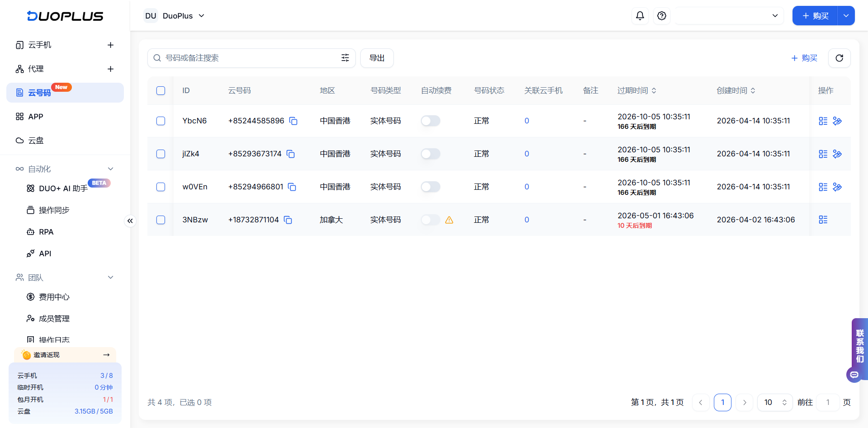Open details icon for jlZk4 row
This screenshot has width=868, height=428.
tap(823, 154)
